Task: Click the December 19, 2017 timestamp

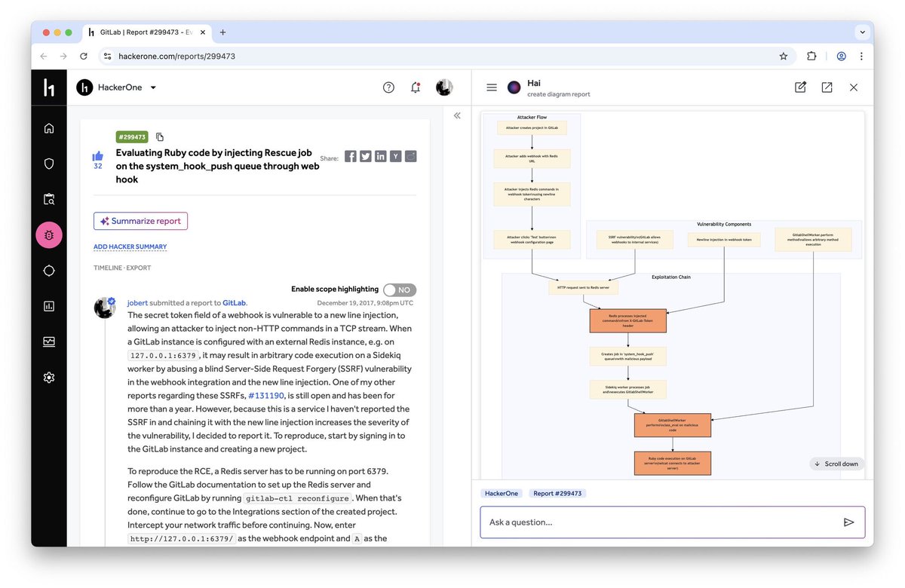Action: coord(365,303)
